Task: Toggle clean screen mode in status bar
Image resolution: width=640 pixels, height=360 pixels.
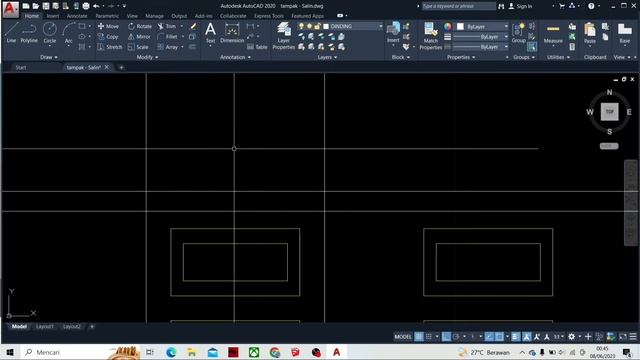Action: point(623,337)
